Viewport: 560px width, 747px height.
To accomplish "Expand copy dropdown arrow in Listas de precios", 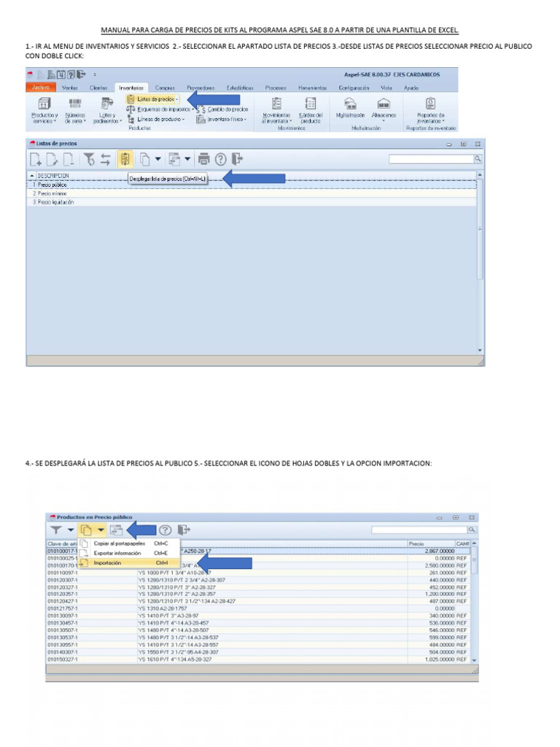I will point(157,159).
